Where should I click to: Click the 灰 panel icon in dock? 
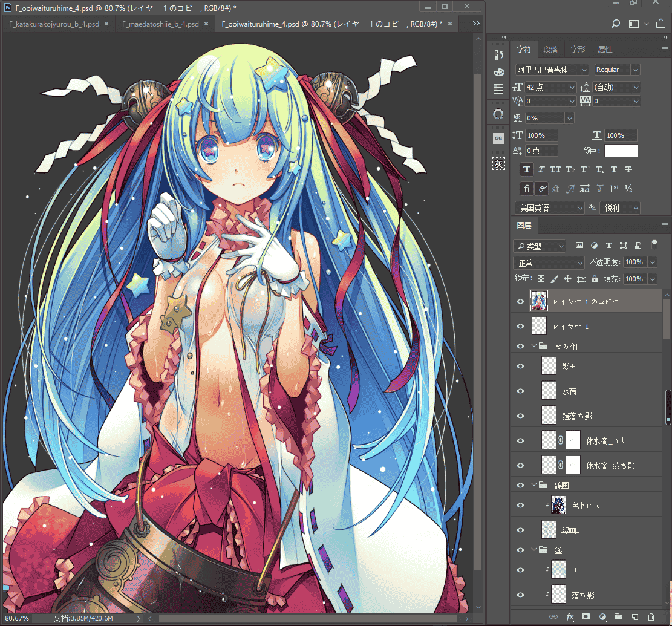pyautogui.click(x=498, y=164)
